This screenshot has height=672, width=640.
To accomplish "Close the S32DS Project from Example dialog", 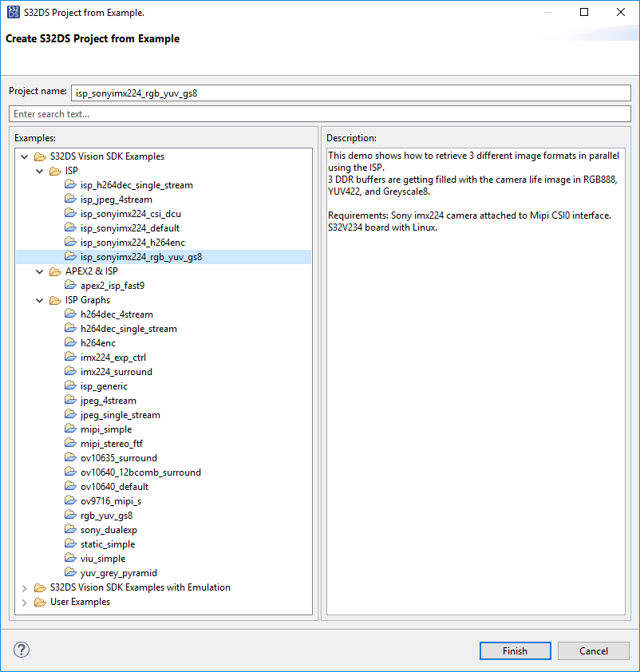I will coord(620,12).
